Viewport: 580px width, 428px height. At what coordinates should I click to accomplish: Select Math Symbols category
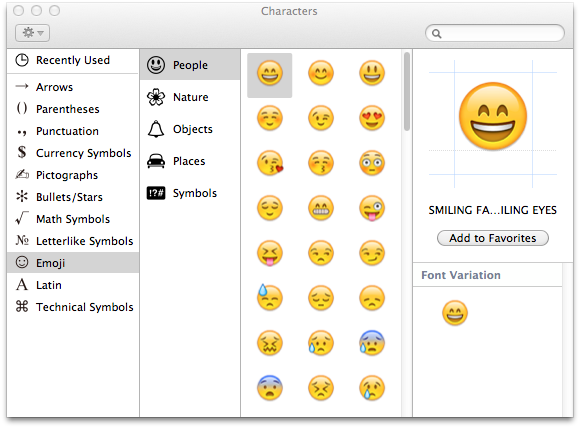pyautogui.click(x=72, y=219)
